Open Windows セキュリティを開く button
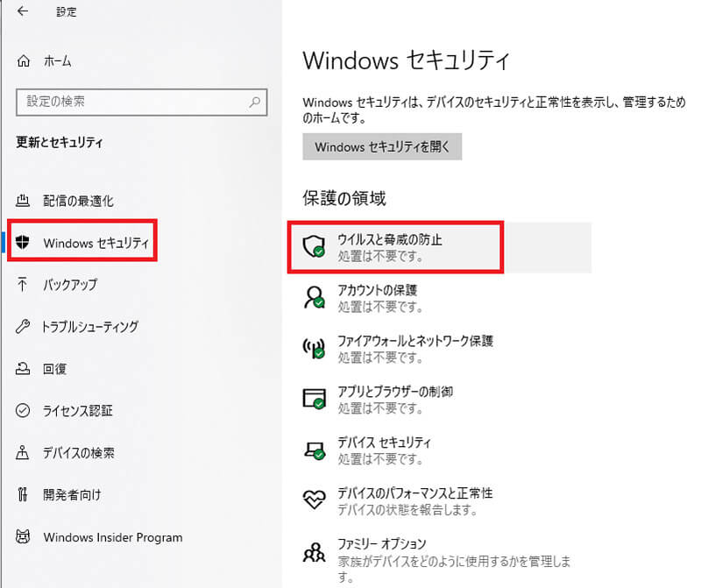The width and height of the screenshot is (701, 588). tap(382, 146)
